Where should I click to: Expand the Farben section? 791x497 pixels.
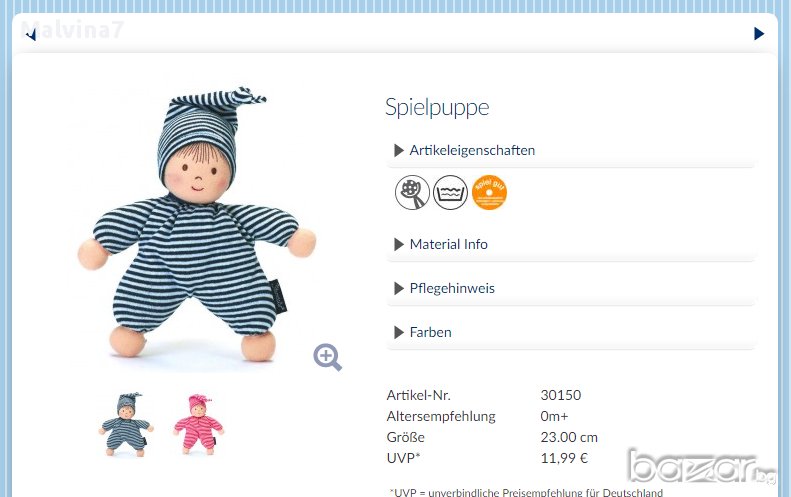tap(430, 332)
